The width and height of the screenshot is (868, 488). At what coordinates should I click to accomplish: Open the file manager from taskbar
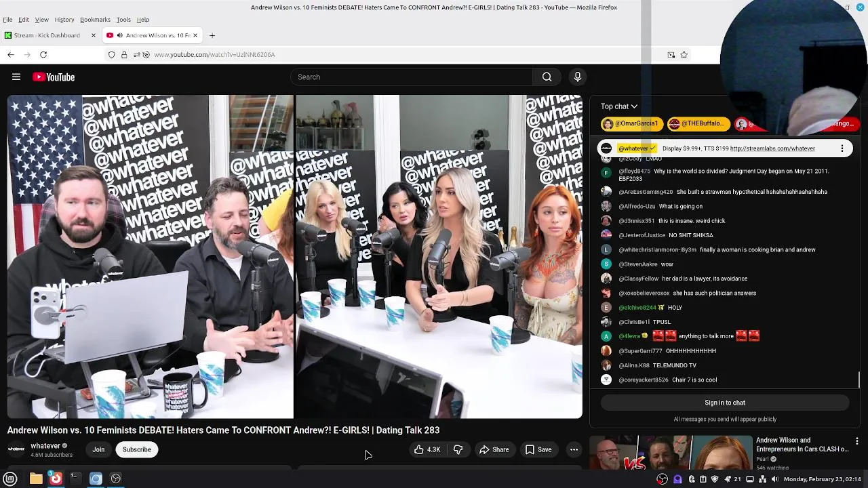[x=36, y=479]
